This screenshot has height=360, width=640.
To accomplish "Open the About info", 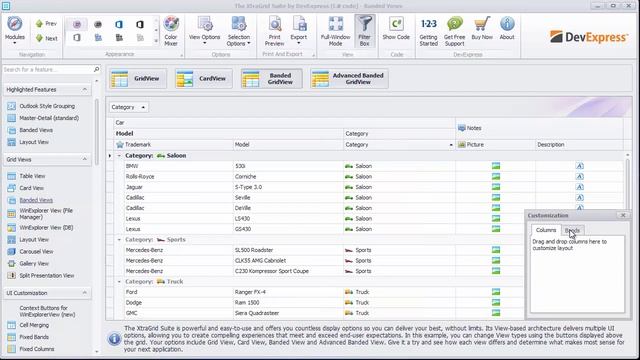I will (x=507, y=29).
